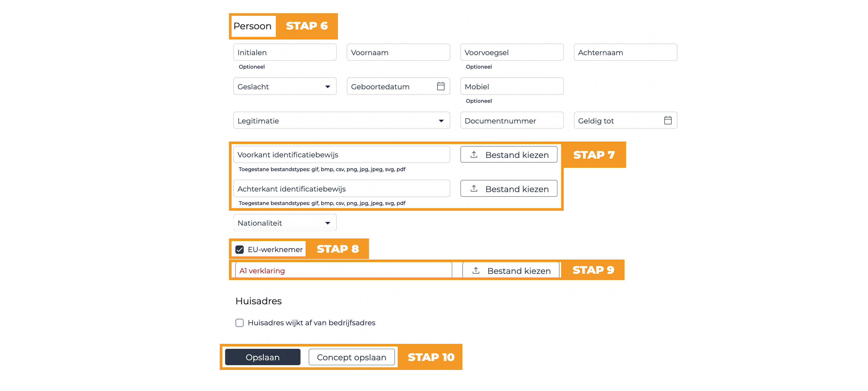This screenshot has width=868, height=391.
Task: Open the Geboortedatum calendar icon
Action: point(440,86)
